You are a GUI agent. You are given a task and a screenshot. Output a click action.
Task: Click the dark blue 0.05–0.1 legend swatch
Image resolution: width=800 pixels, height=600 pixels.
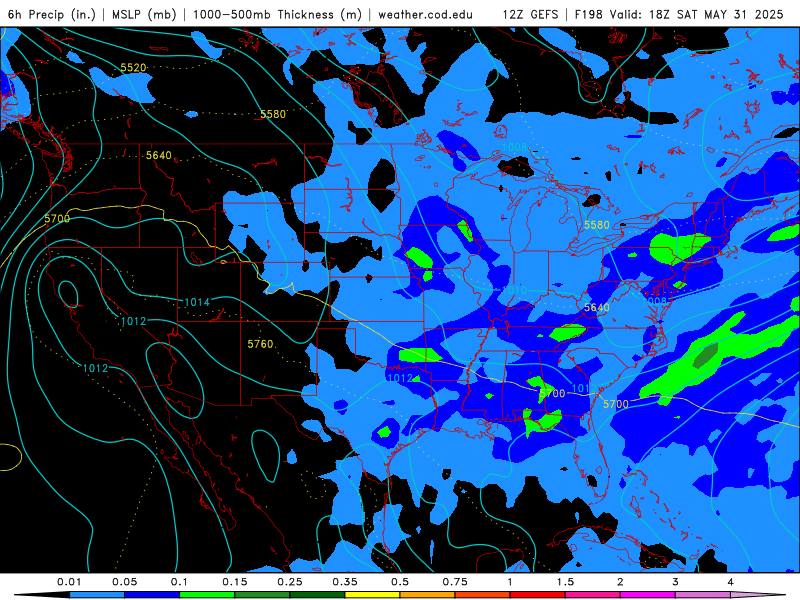coord(152,595)
